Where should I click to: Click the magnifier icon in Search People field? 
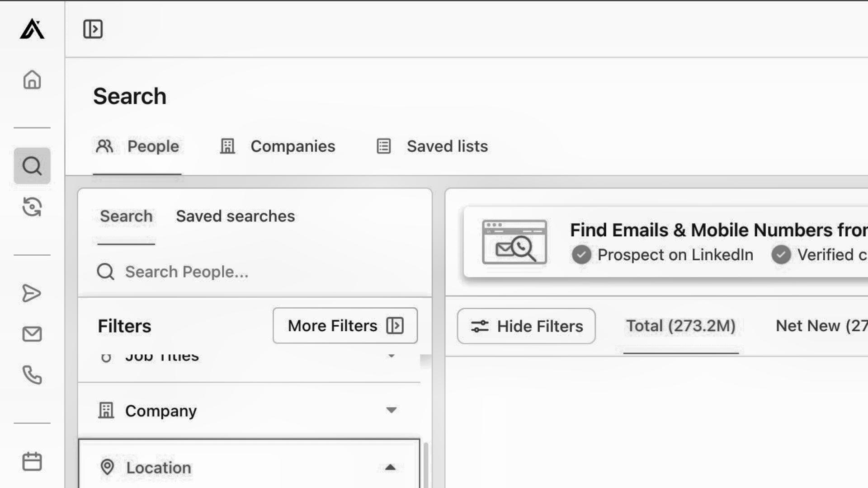(106, 272)
